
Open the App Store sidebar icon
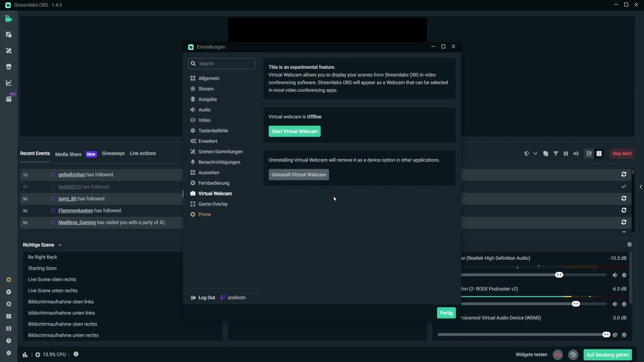coord(9,67)
